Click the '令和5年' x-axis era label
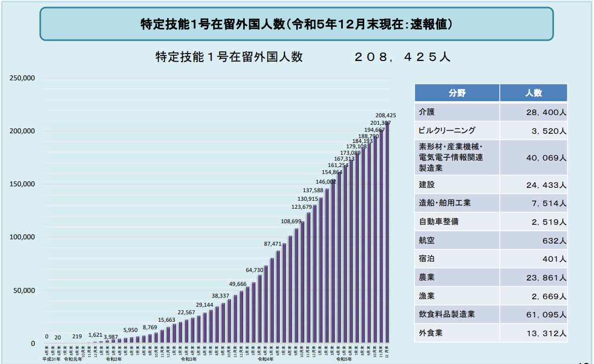The image size is (594, 364). (x=344, y=359)
